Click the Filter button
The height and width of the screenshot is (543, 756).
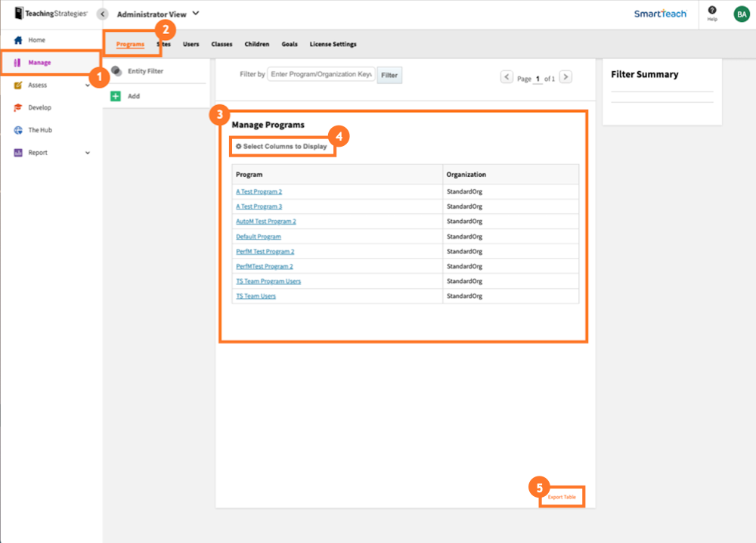(389, 75)
